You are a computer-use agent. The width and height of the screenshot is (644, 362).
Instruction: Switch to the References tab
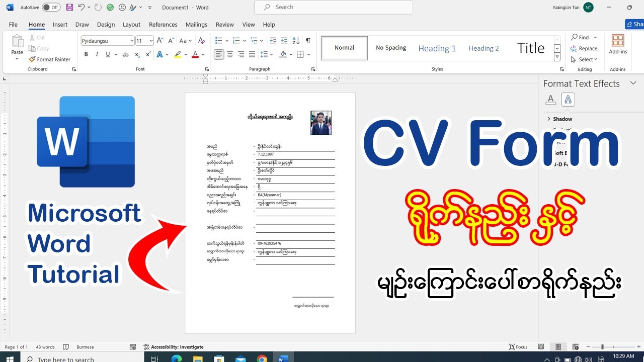(x=163, y=25)
